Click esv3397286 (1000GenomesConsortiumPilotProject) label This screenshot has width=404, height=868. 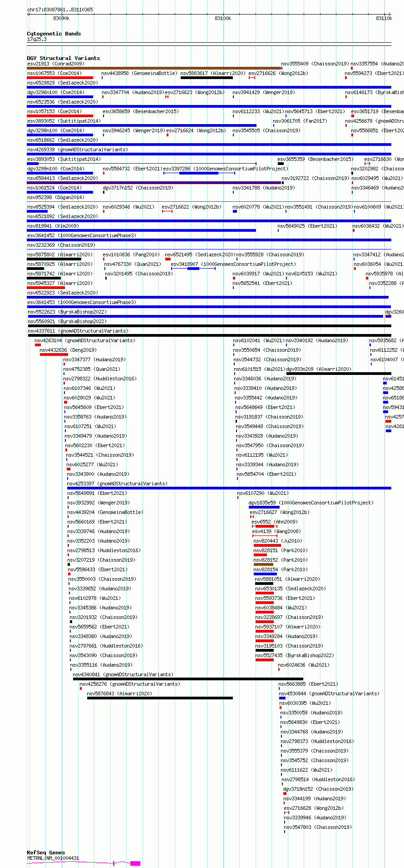tap(226, 169)
